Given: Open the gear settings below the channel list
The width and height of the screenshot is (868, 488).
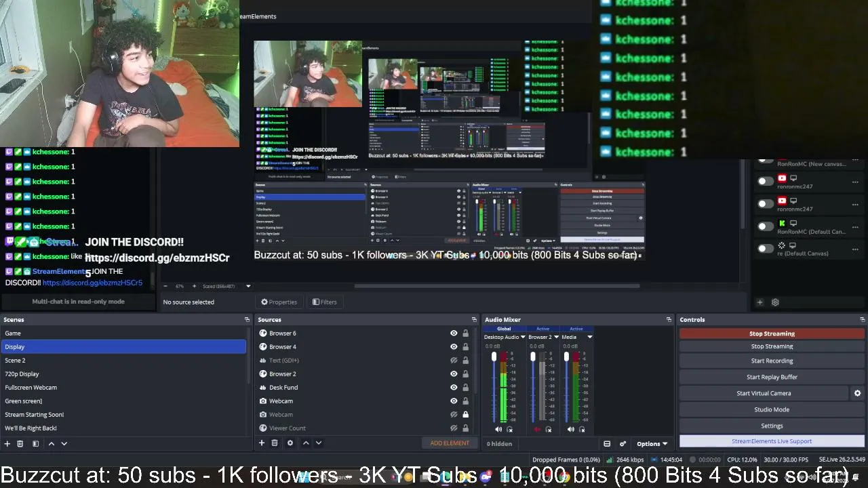Looking at the screenshot, I should [x=775, y=302].
